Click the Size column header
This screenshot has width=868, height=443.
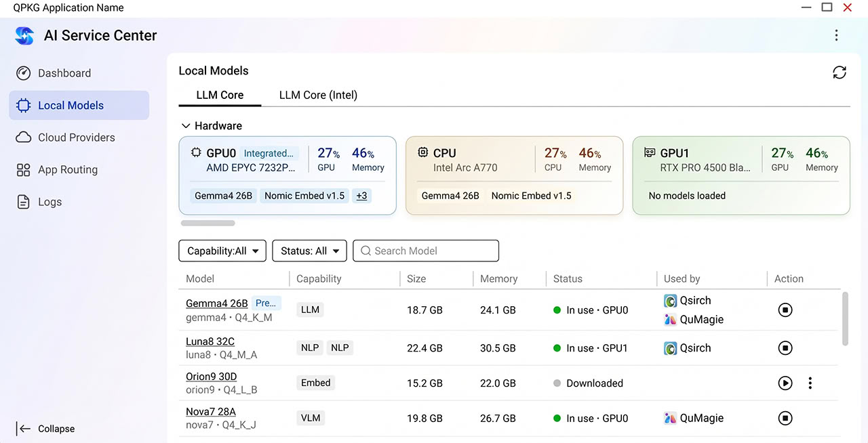coord(416,279)
